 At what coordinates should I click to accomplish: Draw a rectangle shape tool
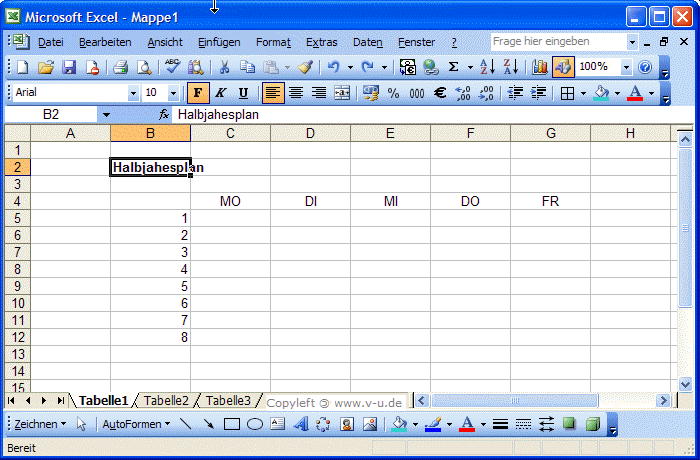pyautogui.click(x=232, y=424)
